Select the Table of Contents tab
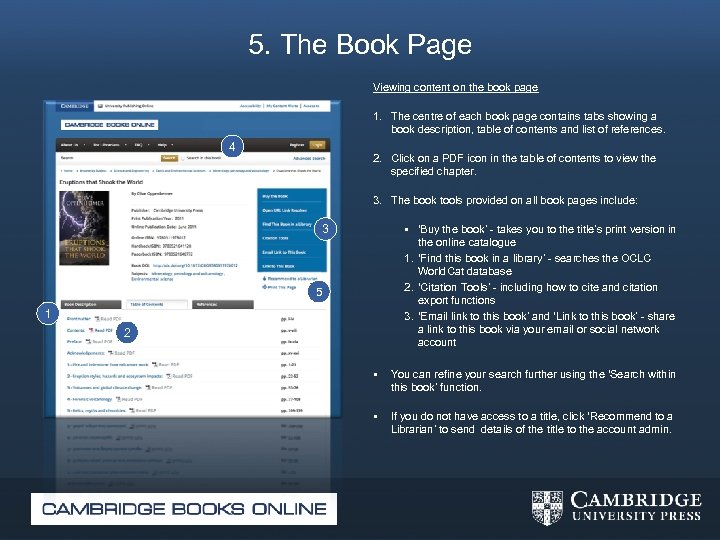Image resolution: width=720 pixels, height=540 pixels. click(x=157, y=304)
